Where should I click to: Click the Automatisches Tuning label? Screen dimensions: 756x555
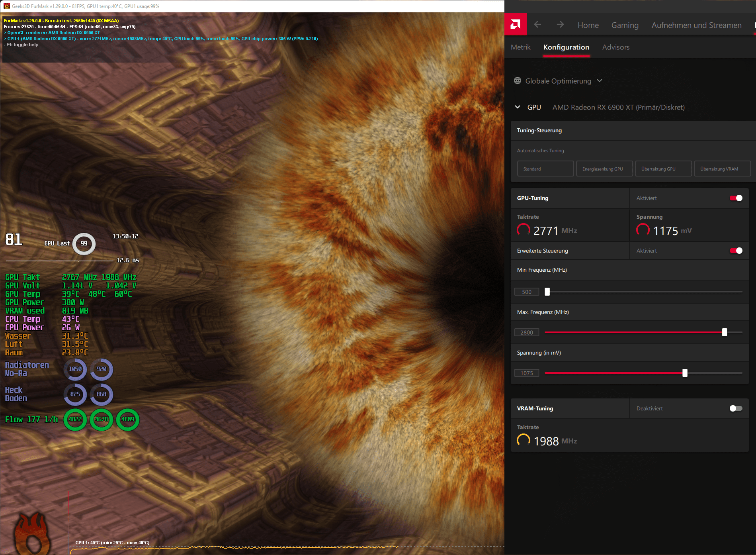pyautogui.click(x=540, y=151)
